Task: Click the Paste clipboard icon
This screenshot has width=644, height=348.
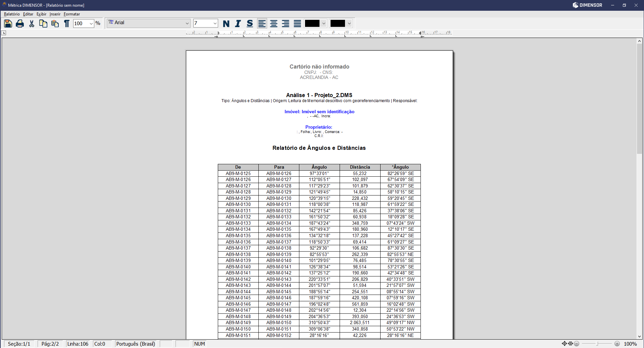Action: [x=55, y=24]
